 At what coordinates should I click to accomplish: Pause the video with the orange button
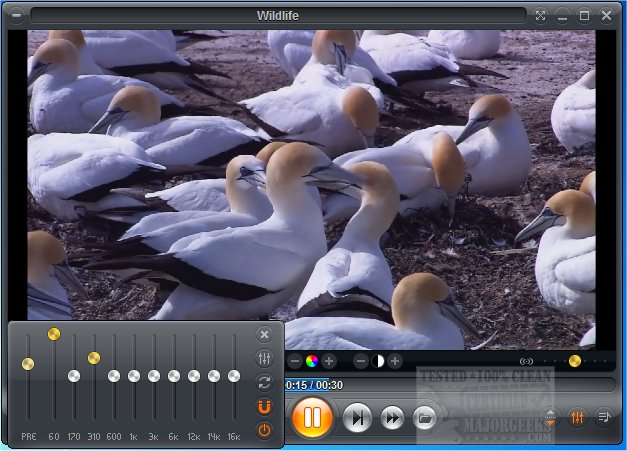(312, 415)
